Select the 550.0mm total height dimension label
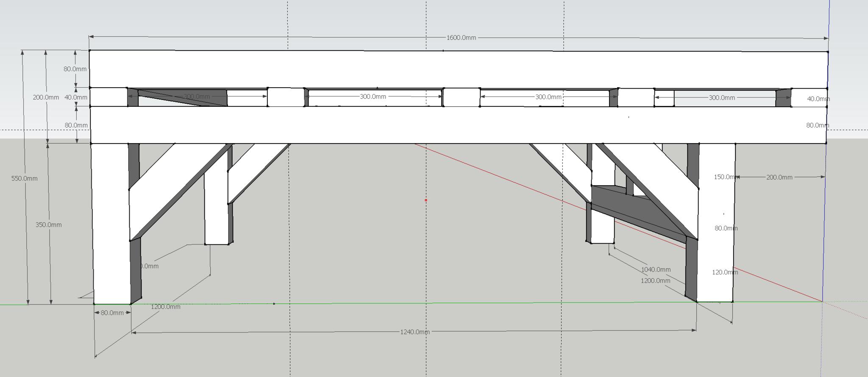 click(x=24, y=178)
